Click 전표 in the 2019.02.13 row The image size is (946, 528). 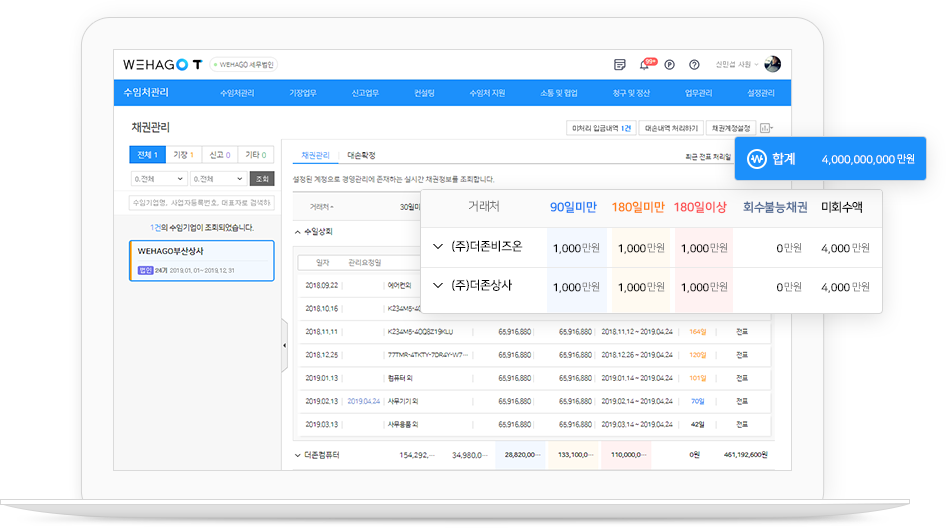click(742, 401)
